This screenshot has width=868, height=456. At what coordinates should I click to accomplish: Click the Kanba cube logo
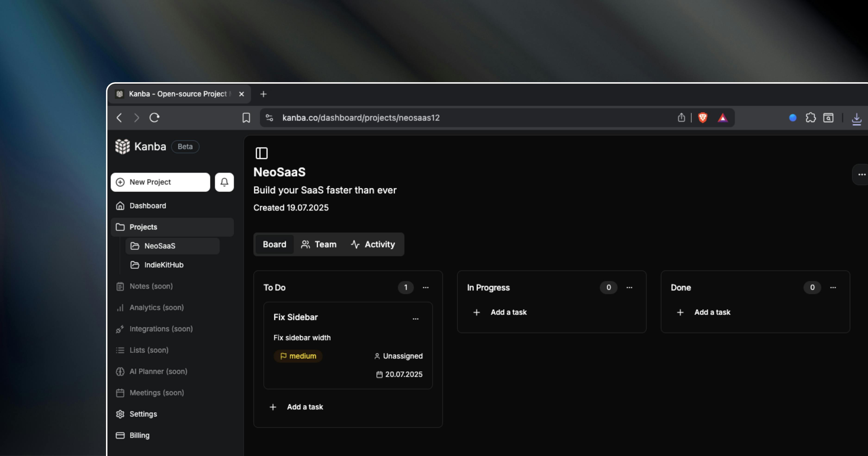coord(122,147)
